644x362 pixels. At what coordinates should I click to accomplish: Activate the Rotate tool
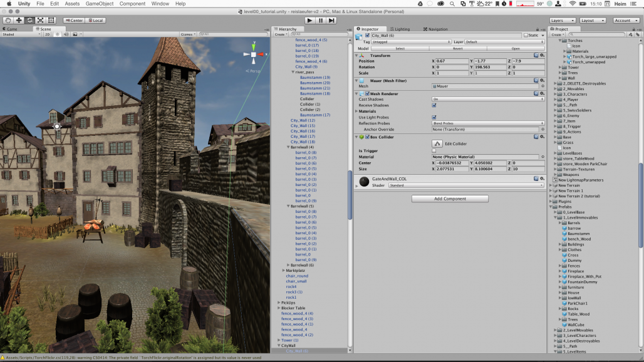[x=29, y=20]
